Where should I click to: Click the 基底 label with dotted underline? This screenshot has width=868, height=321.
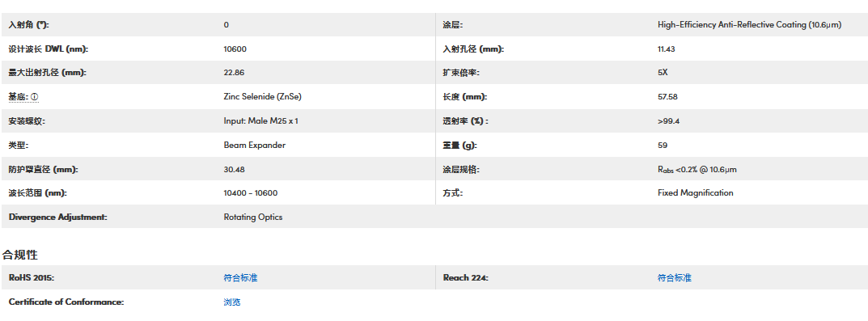tap(19, 97)
